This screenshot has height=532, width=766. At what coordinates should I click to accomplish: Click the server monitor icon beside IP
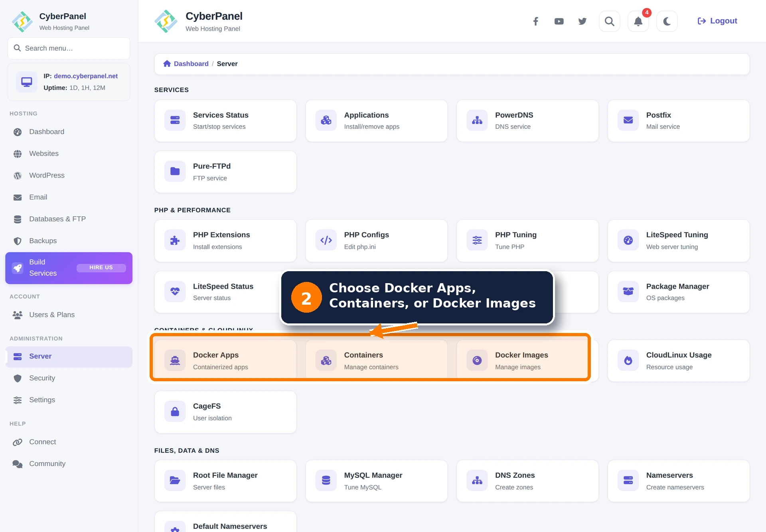click(26, 82)
